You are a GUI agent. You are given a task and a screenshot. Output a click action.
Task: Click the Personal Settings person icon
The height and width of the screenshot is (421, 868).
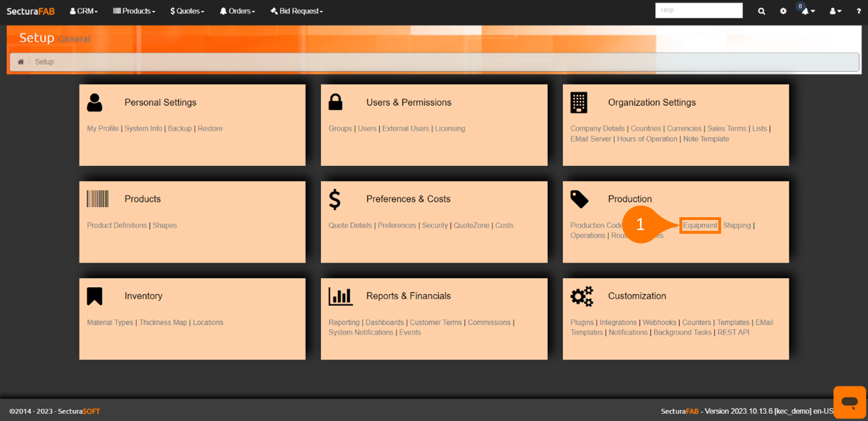coord(95,103)
